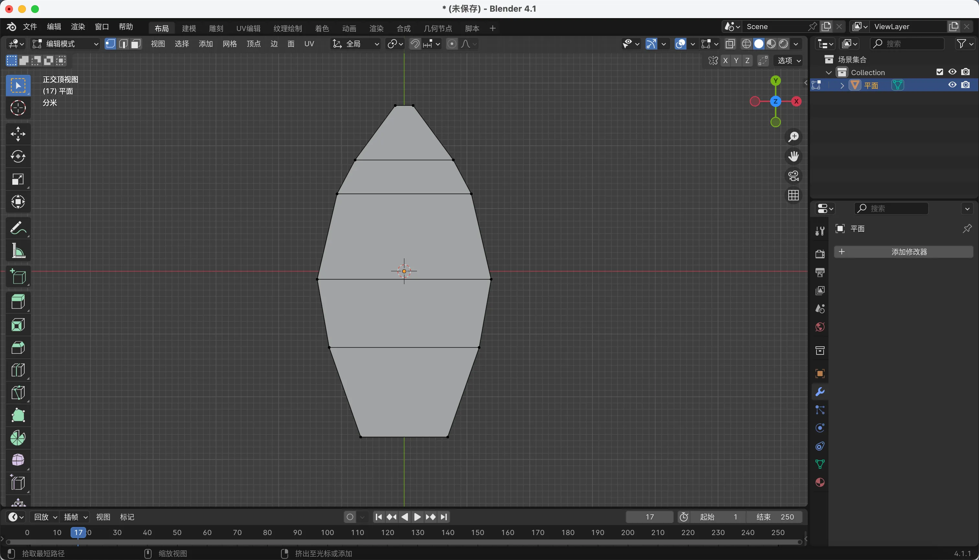Hide the 平面 object with eye icon

[x=952, y=85]
